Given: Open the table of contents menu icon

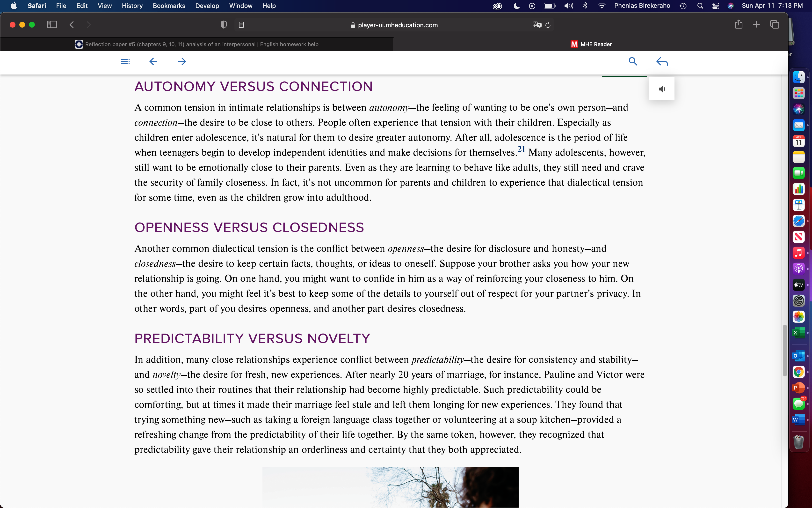Looking at the screenshot, I should pyautogui.click(x=125, y=61).
